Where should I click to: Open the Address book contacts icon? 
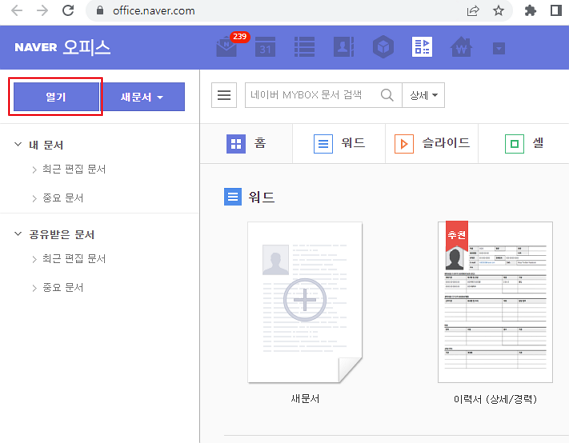[344, 47]
